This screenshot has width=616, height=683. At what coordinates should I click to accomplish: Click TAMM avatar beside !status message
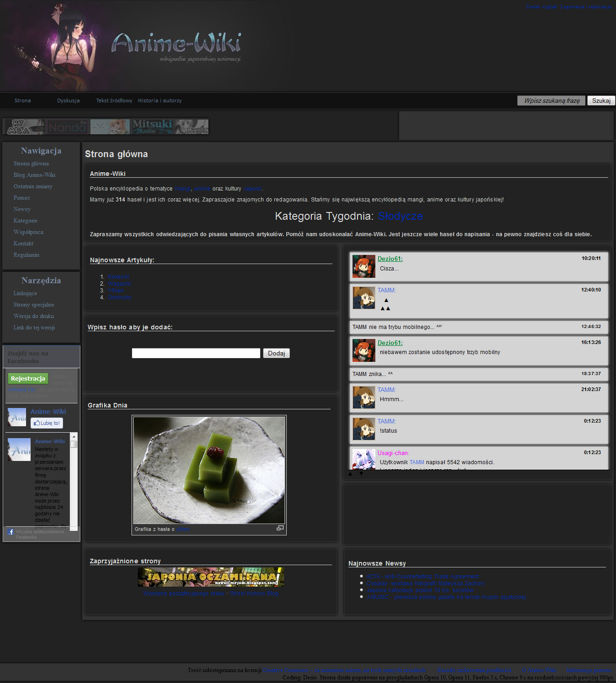(x=363, y=429)
